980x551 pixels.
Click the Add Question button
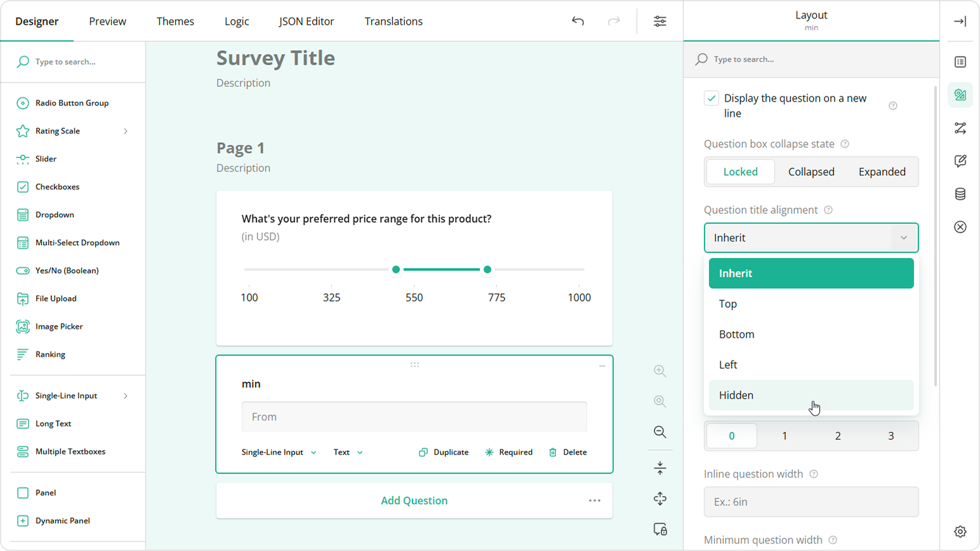414,501
